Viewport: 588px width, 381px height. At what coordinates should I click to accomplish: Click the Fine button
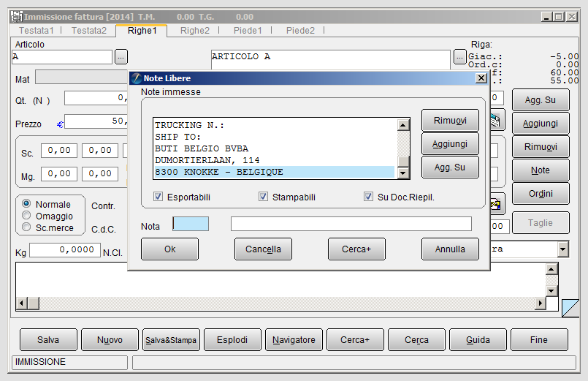(539, 340)
